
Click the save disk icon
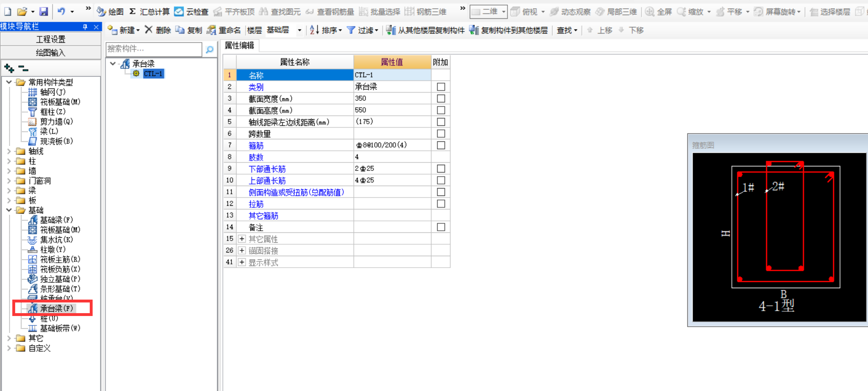pos(43,11)
